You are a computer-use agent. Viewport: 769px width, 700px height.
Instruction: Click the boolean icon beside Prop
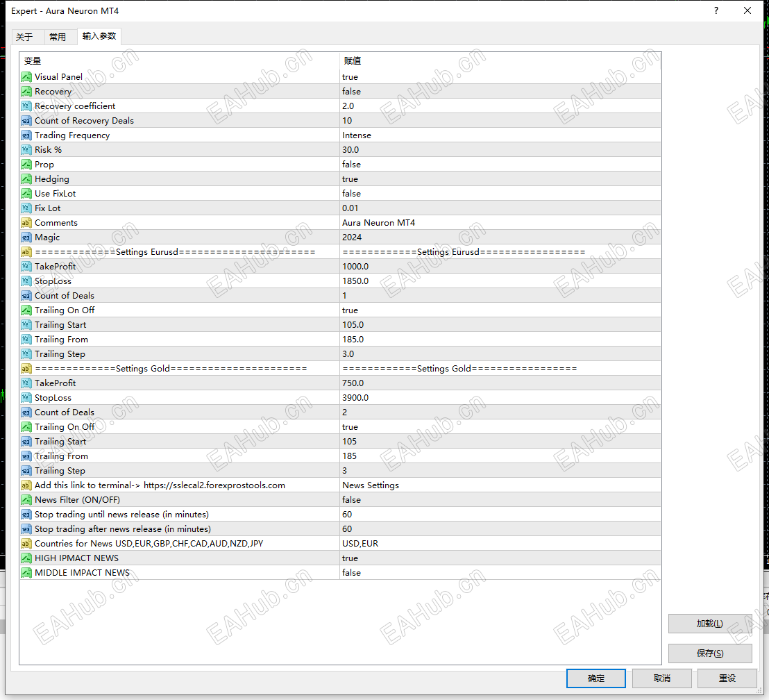point(26,165)
